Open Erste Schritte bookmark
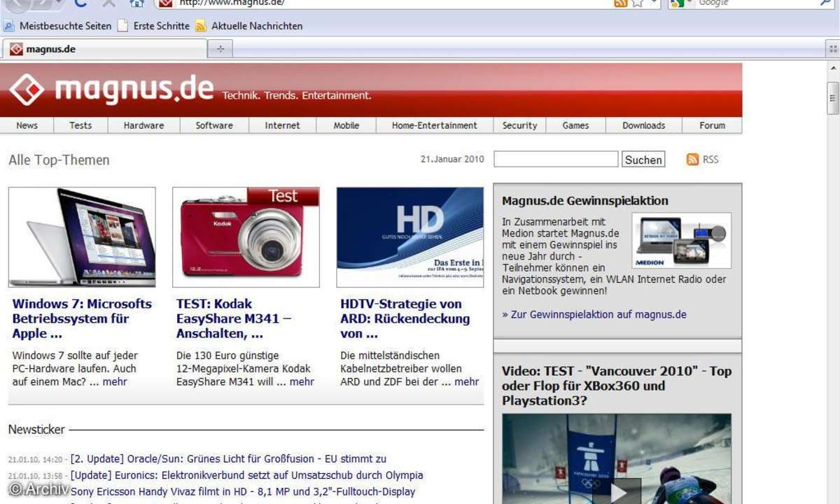This screenshot has width=840, height=504. [x=153, y=26]
